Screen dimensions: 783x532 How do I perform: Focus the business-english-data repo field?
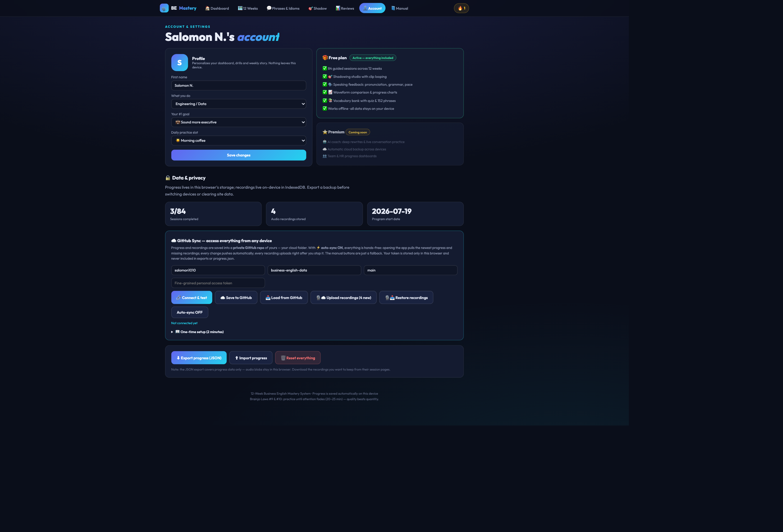point(314,270)
